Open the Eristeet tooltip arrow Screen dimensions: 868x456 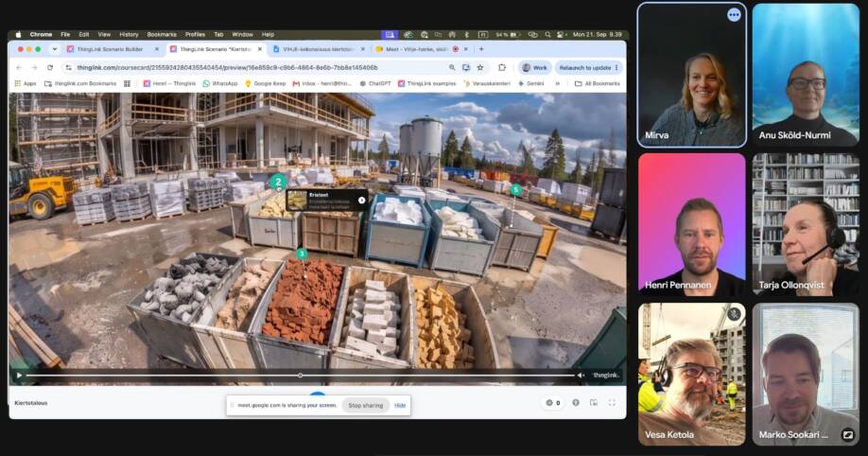(x=361, y=201)
